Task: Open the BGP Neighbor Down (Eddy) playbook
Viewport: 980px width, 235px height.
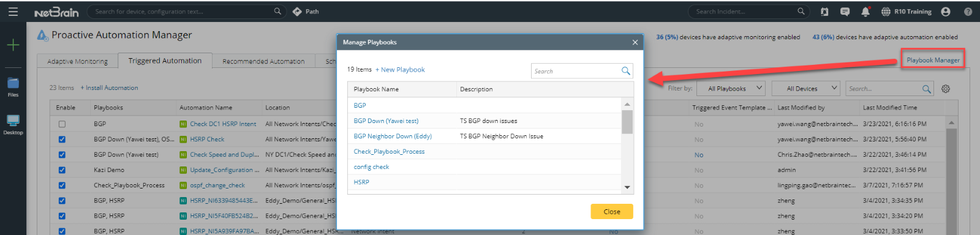Action: 393,136
